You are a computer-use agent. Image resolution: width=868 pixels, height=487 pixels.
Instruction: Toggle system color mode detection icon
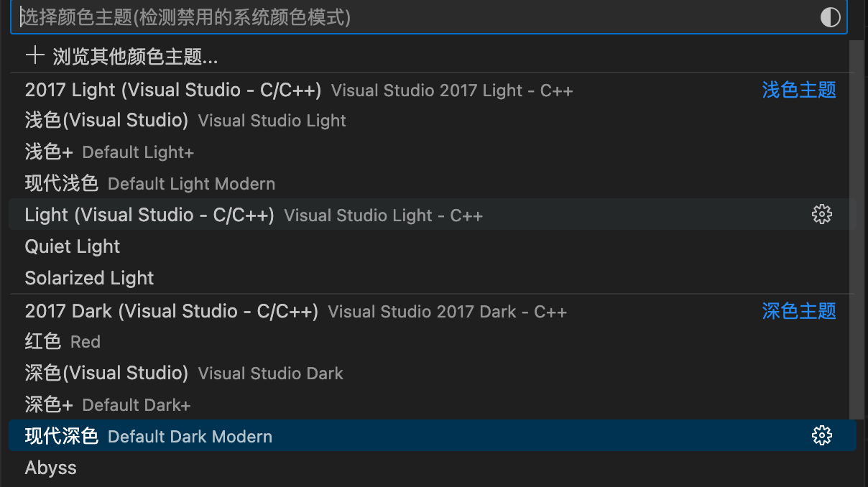pos(830,17)
